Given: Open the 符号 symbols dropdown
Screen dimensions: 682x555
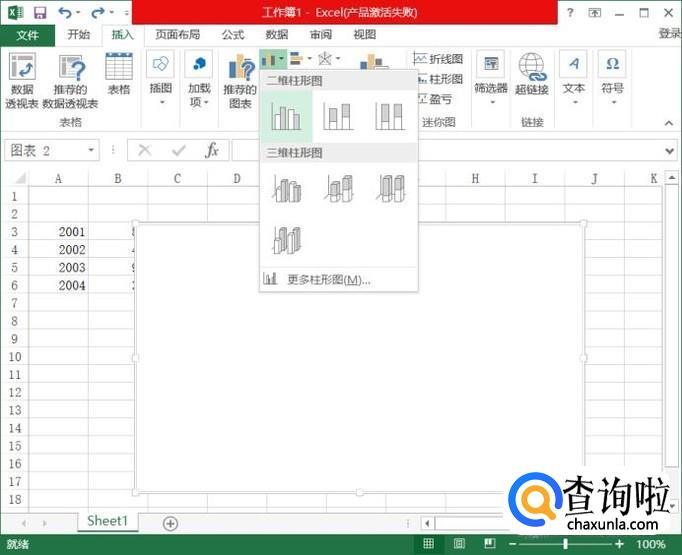Looking at the screenshot, I should 612,78.
